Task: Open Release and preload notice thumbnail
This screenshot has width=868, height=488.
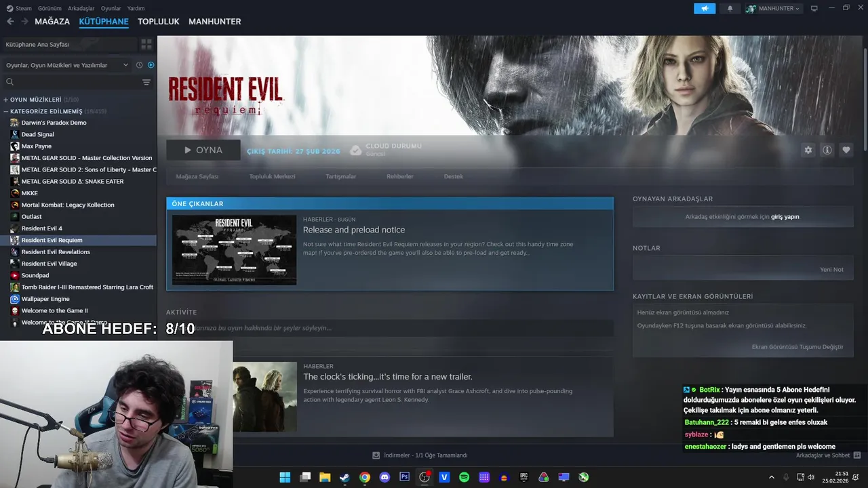Action: [234, 250]
